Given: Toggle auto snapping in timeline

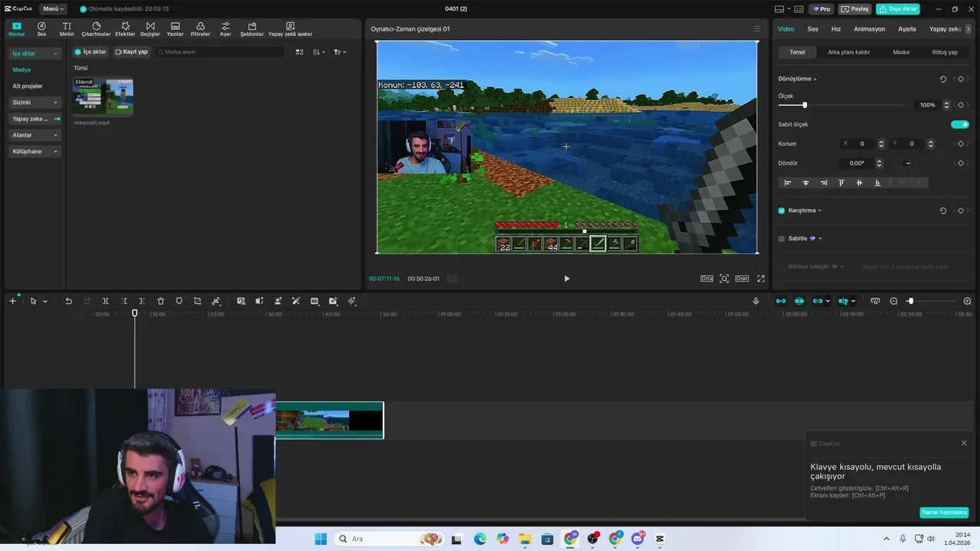Looking at the screenshot, I should click(799, 302).
